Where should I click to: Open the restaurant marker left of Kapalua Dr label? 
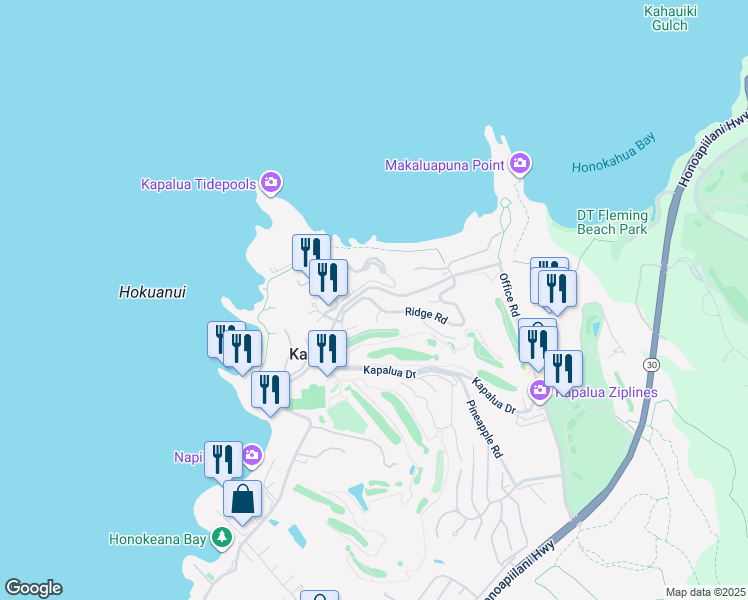327,351
